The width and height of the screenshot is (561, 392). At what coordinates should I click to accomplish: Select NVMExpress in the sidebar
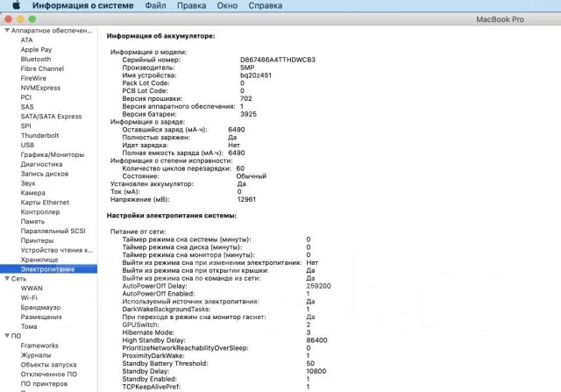click(x=40, y=88)
